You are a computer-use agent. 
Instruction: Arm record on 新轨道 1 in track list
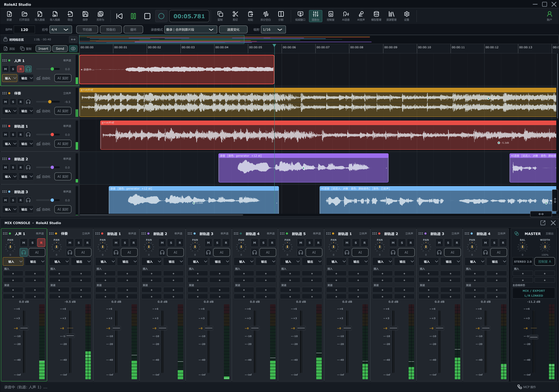[21, 135]
